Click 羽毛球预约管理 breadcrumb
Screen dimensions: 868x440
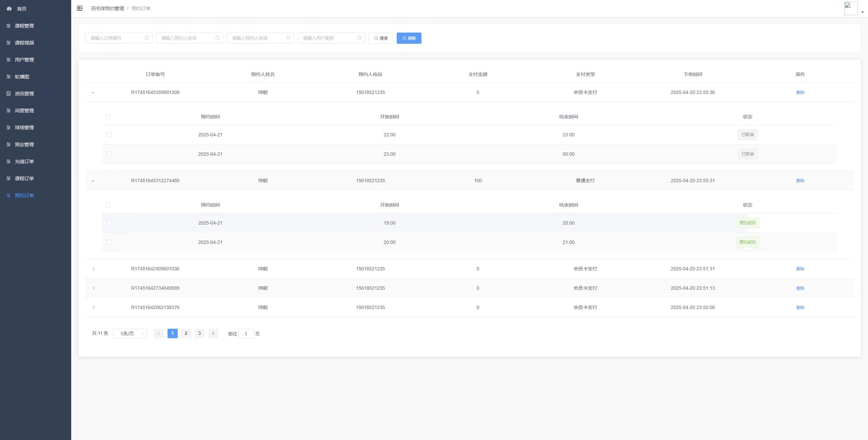click(x=107, y=8)
